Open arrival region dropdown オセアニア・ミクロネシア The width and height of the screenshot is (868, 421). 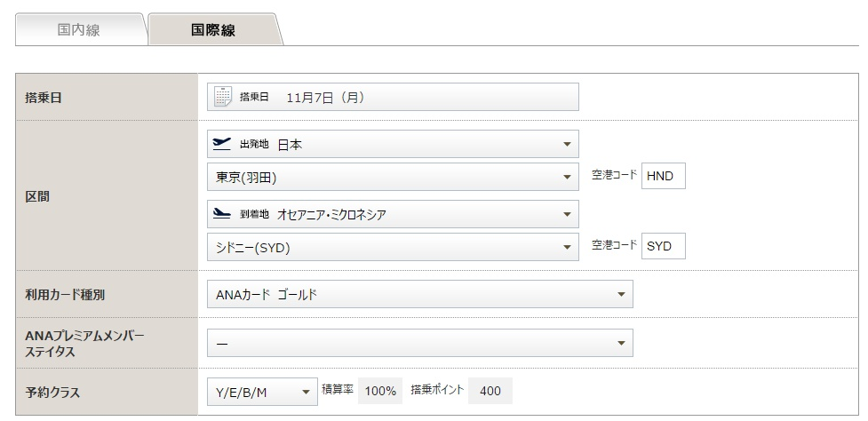point(393,214)
